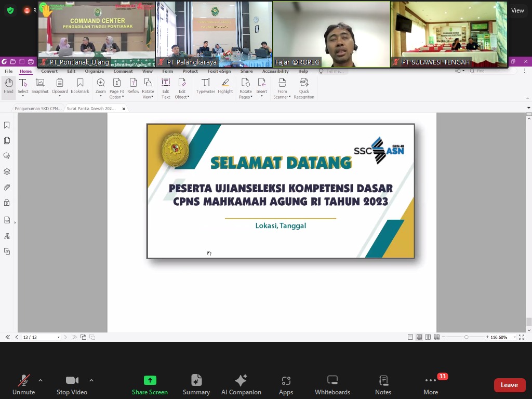
Task: Open the zoom percentage dropdown arrow
Action: 515,337
